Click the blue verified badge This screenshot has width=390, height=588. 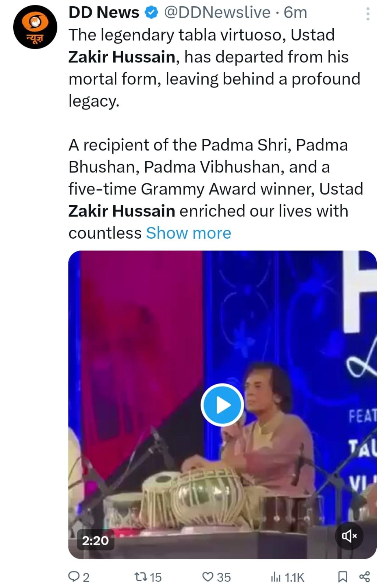151,13
